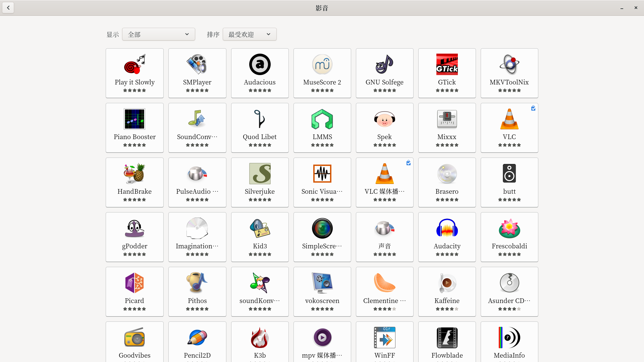Go back using the header arrow button

point(8,8)
